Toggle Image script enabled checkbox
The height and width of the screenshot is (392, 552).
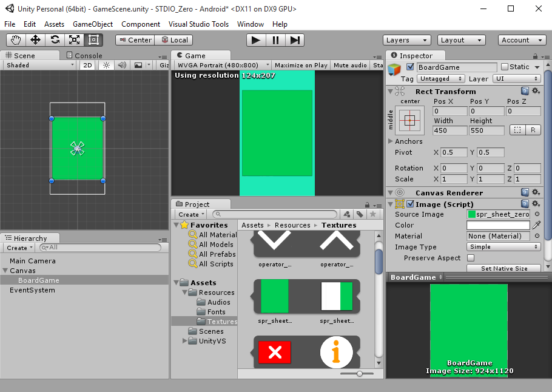click(410, 204)
